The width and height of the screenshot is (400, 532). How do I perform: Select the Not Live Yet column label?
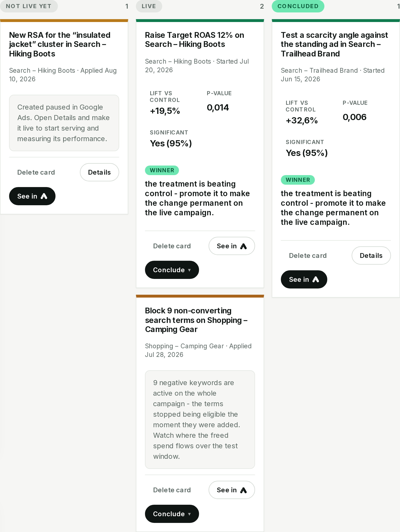click(29, 6)
